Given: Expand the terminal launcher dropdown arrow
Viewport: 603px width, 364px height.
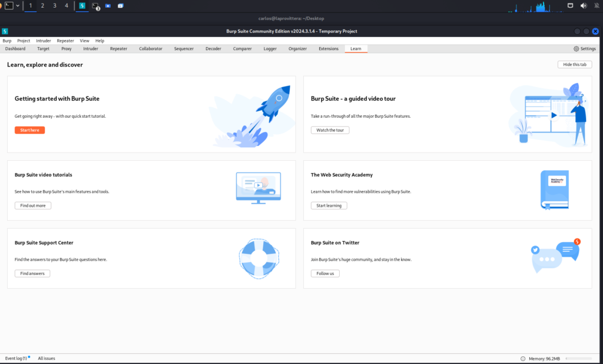Looking at the screenshot, I should [18, 5].
